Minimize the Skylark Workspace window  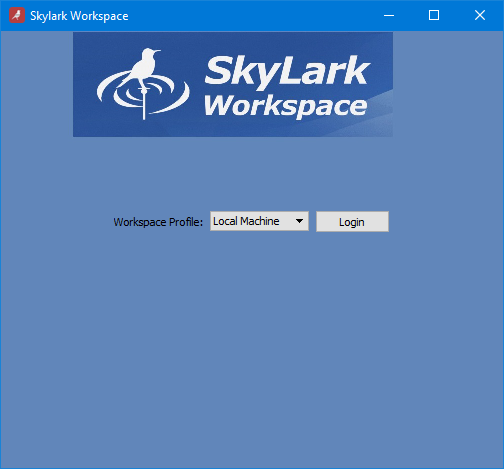[x=389, y=15]
